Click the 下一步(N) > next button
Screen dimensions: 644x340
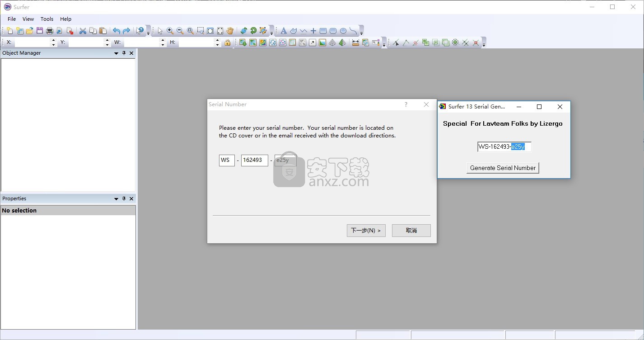[366, 231]
